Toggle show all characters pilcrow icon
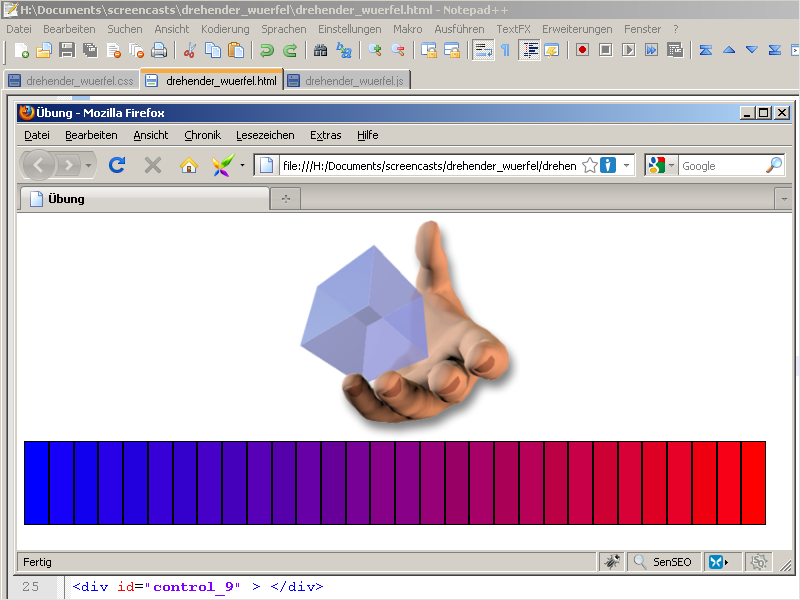 point(505,50)
